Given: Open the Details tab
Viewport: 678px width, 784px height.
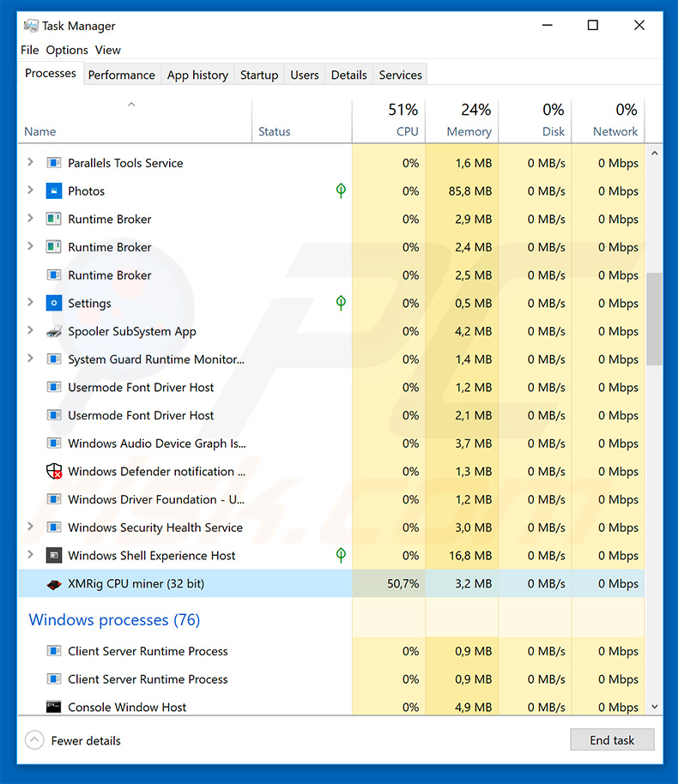Looking at the screenshot, I should 348,75.
